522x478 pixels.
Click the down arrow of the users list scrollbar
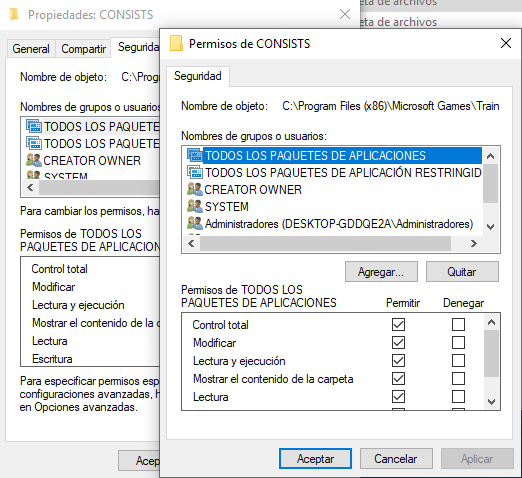pyautogui.click(x=490, y=227)
